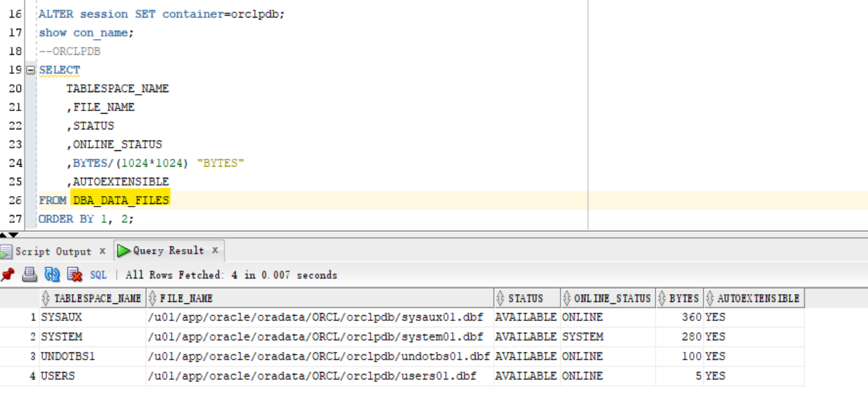Sort by ONLINE_STATUS column header

[x=608, y=299]
